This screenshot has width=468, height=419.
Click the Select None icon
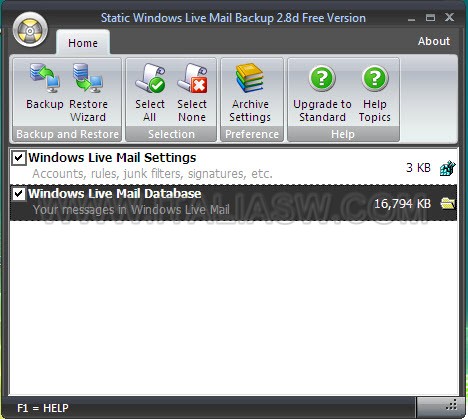click(x=192, y=78)
